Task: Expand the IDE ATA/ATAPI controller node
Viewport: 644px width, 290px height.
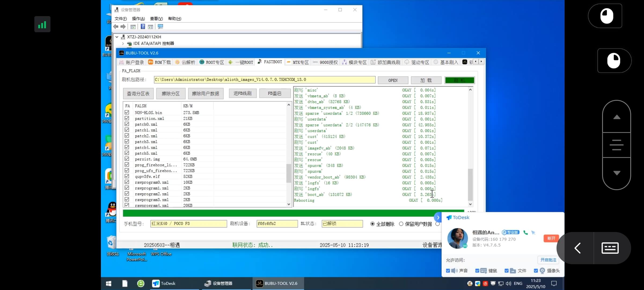Action: (123, 44)
